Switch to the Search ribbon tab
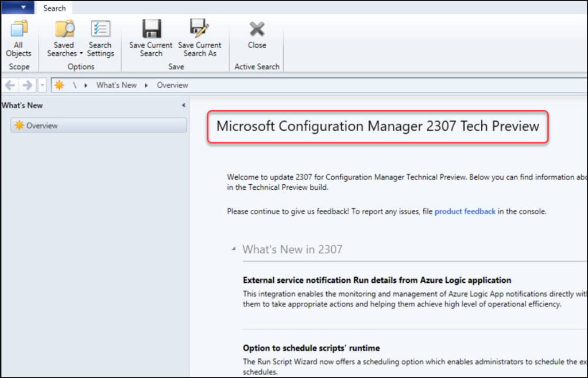Screen dimensions: 588x378 point(55,8)
